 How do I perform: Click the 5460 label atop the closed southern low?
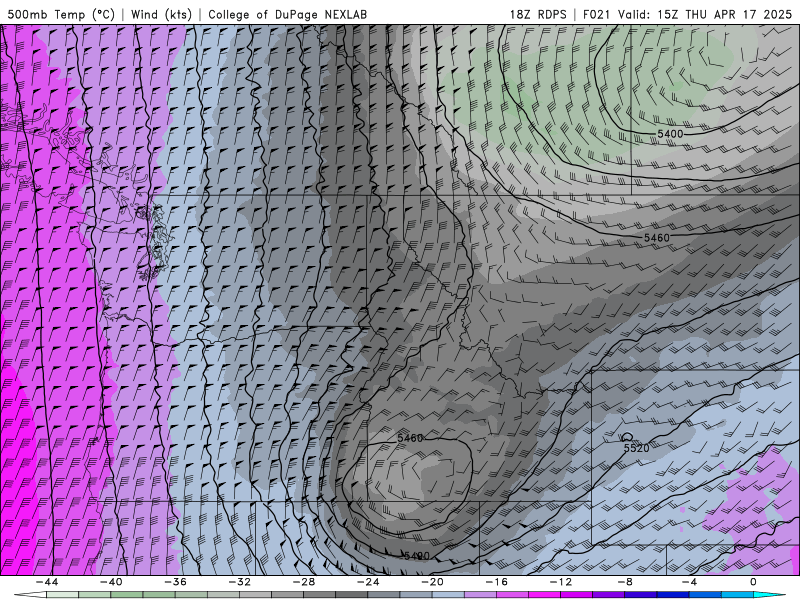coord(410,438)
